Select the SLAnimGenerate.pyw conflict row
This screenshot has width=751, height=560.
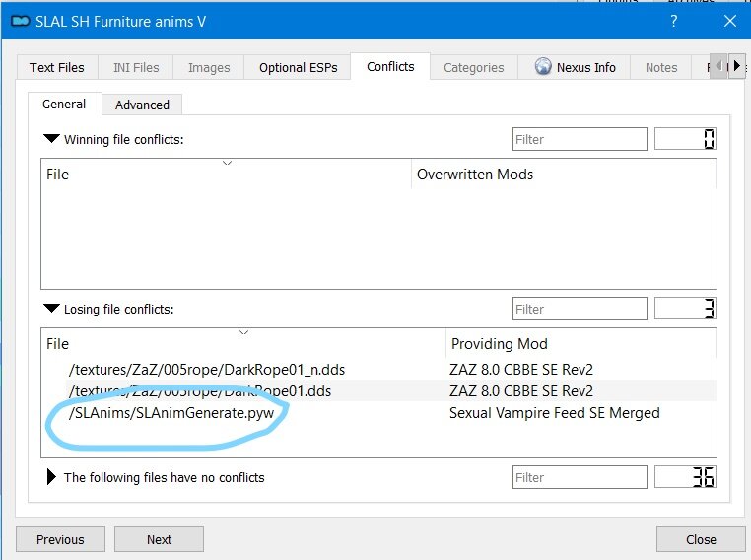(x=378, y=413)
